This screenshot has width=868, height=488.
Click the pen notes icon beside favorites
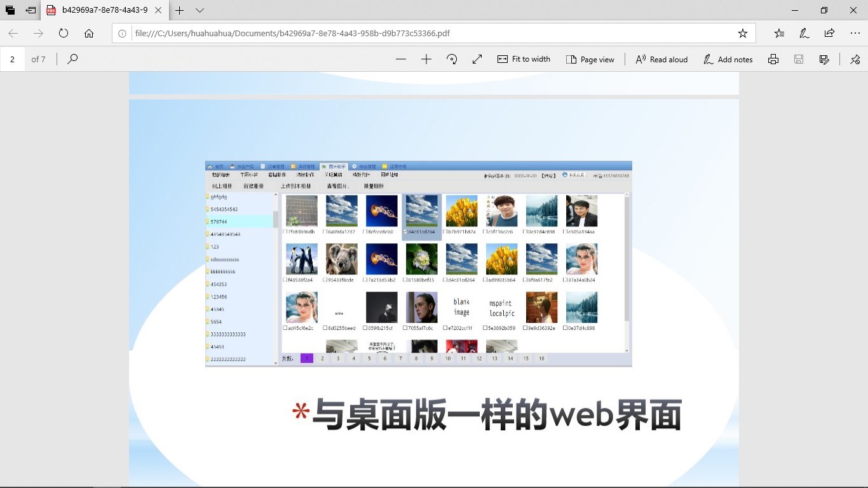(x=804, y=33)
